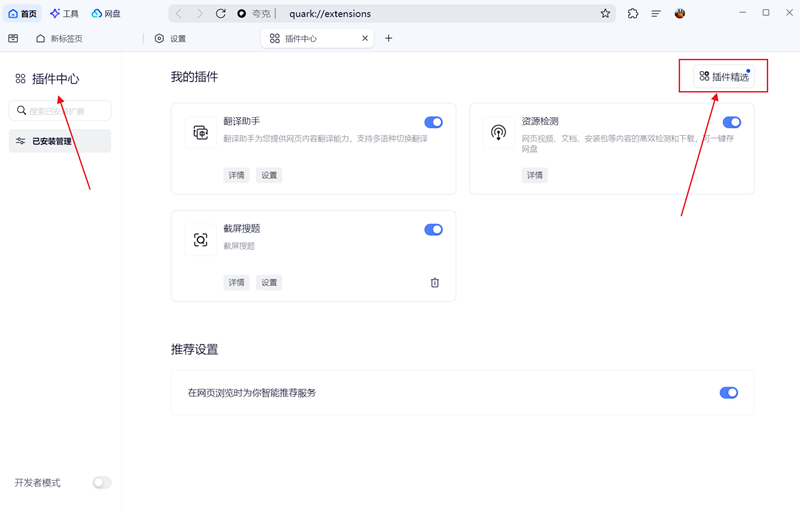
Task: Open 插件精选 featured plugins button
Action: pos(723,76)
